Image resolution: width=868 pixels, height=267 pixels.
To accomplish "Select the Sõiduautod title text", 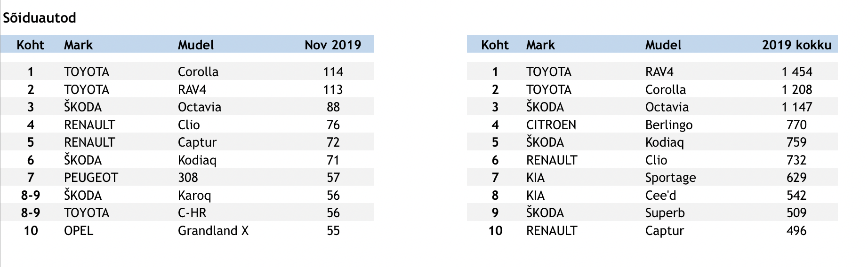I will [40, 18].
